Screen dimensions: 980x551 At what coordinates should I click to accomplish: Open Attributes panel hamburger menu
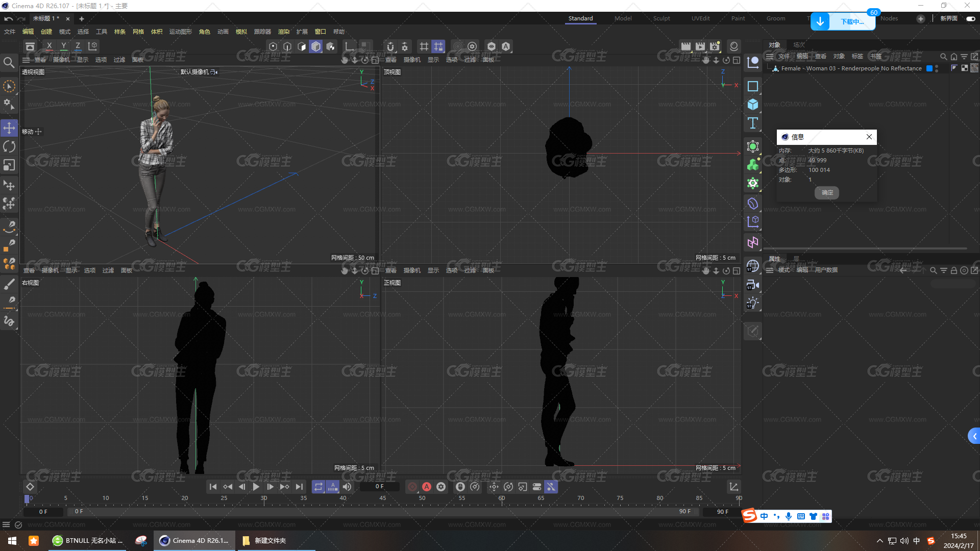coord(769,270)
